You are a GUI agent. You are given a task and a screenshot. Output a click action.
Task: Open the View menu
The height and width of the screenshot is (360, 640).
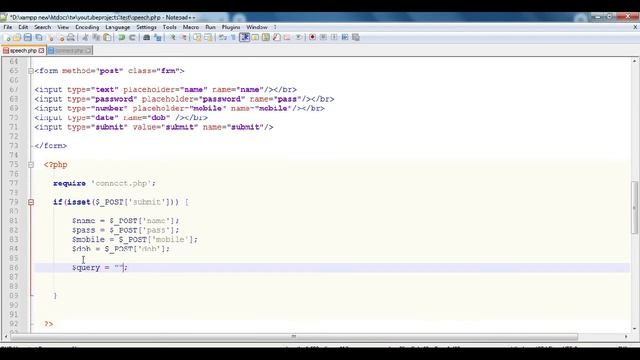tap(63, 27)
